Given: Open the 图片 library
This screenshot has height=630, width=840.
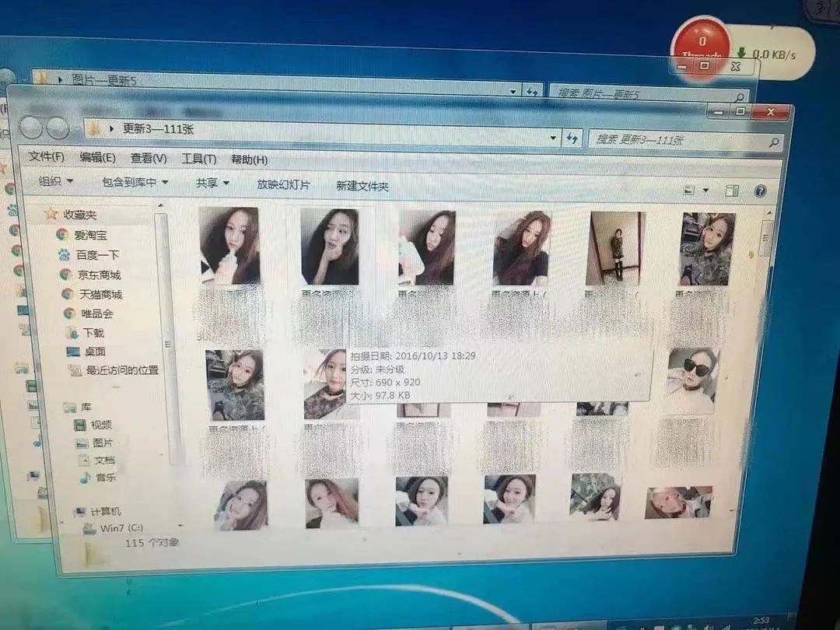Looking at the screenshot, I should 103,443.
